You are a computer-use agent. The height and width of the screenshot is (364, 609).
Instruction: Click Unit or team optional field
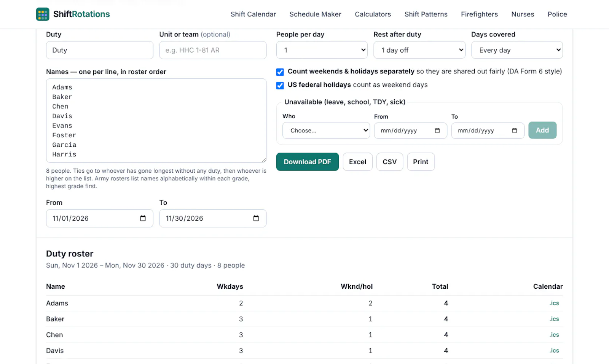(x=213, y=50)
